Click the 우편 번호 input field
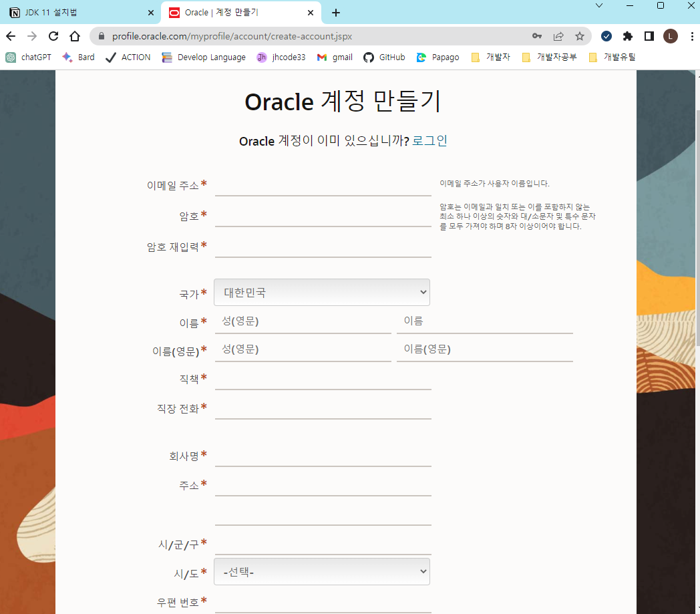The height and width of the screenshot is (614, 700). 323,602
